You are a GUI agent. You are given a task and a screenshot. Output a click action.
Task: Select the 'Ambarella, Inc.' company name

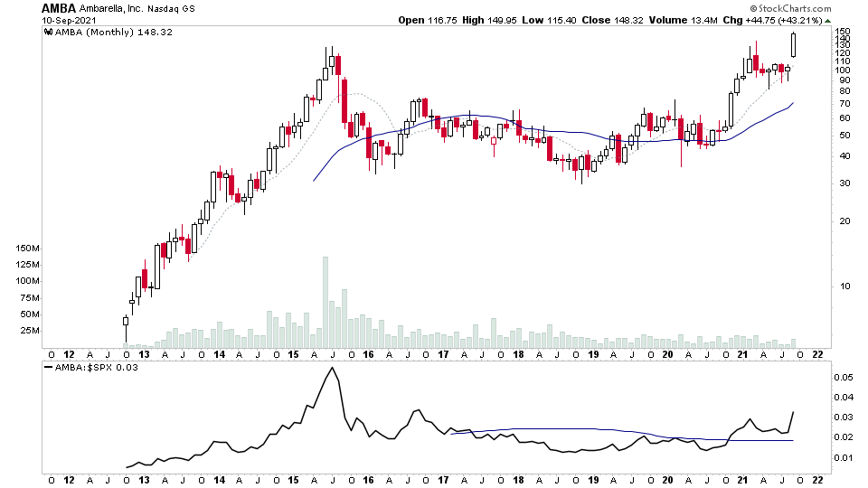pos(110,9)
